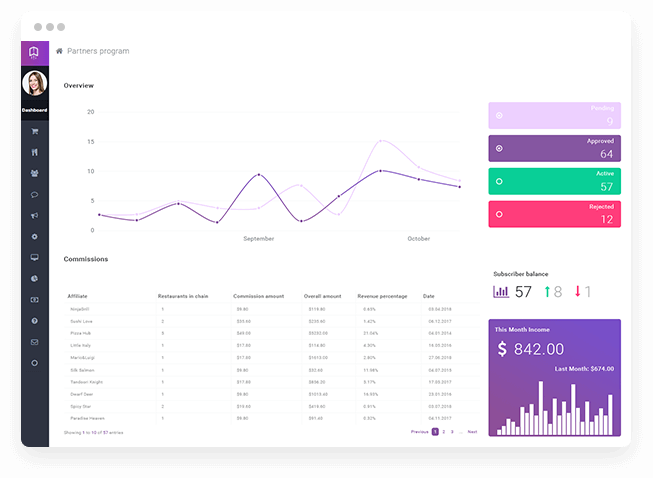Viewport: 653px width, 478px height.
Task: Sort table by Affiliate column header
Action: point(78,296)
